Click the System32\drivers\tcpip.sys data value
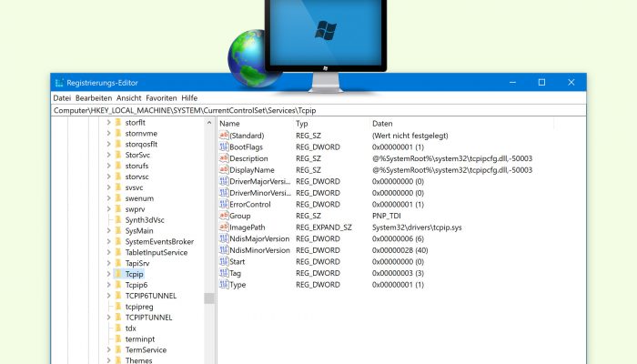This screenshot has height=364, width=637. tap(417, 227)
